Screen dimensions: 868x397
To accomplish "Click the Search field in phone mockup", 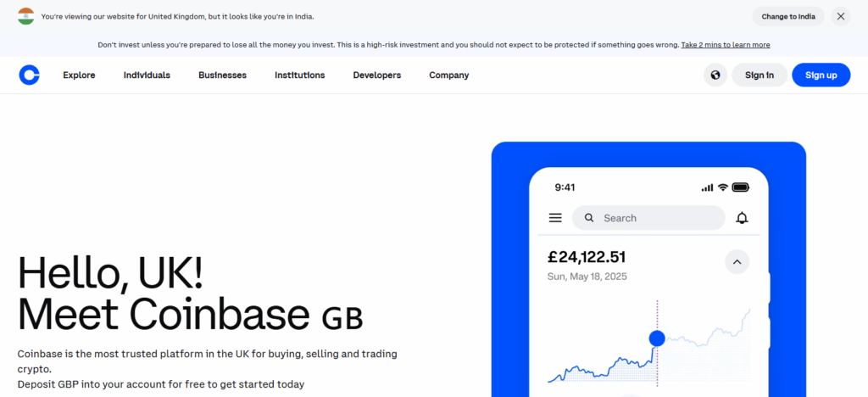I will coord(648,218).
